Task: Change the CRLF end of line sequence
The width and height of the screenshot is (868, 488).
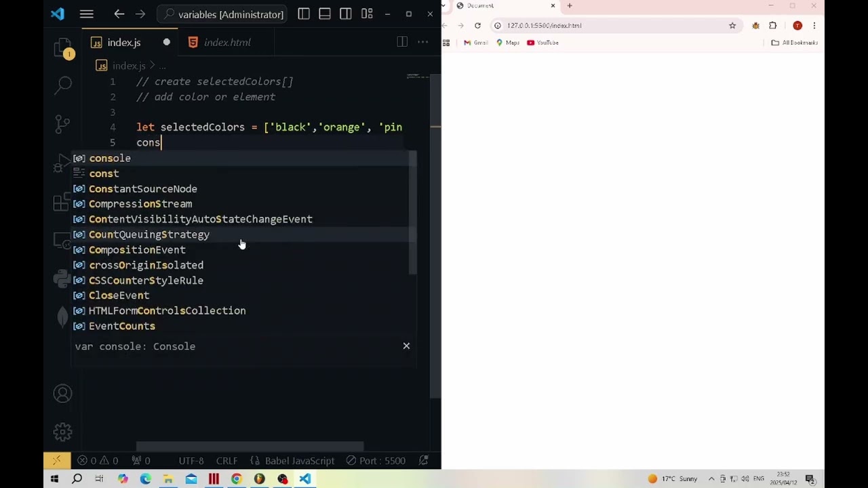Action: [227, 461]
